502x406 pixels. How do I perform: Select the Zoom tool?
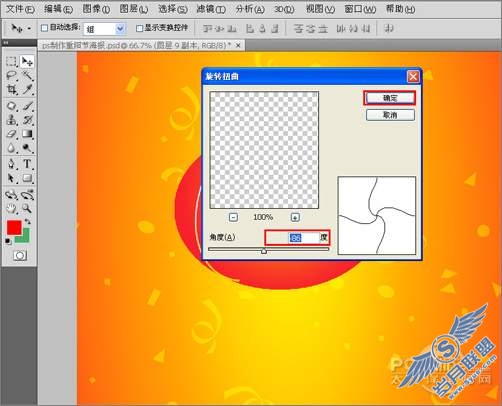pos(27,209)
